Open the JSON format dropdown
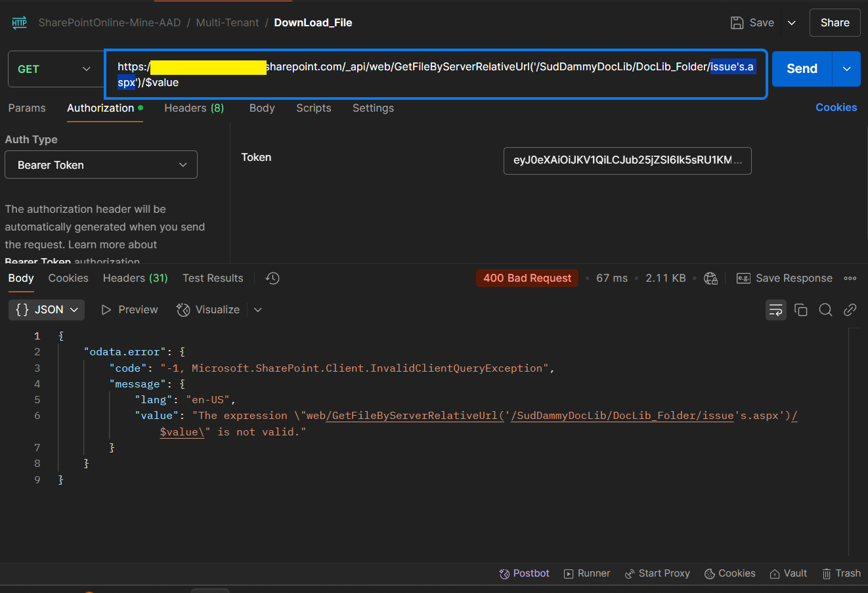 pos(47,310)
